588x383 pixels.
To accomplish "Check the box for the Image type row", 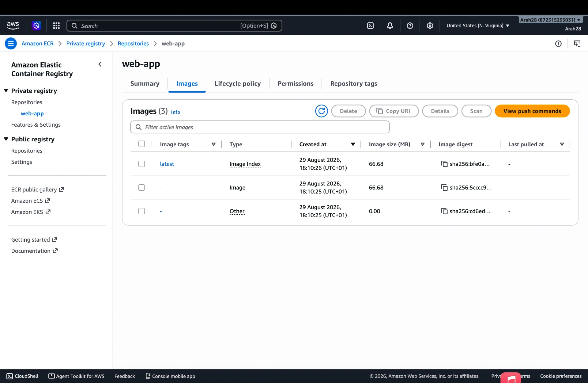I will click(x=141, y=188).
